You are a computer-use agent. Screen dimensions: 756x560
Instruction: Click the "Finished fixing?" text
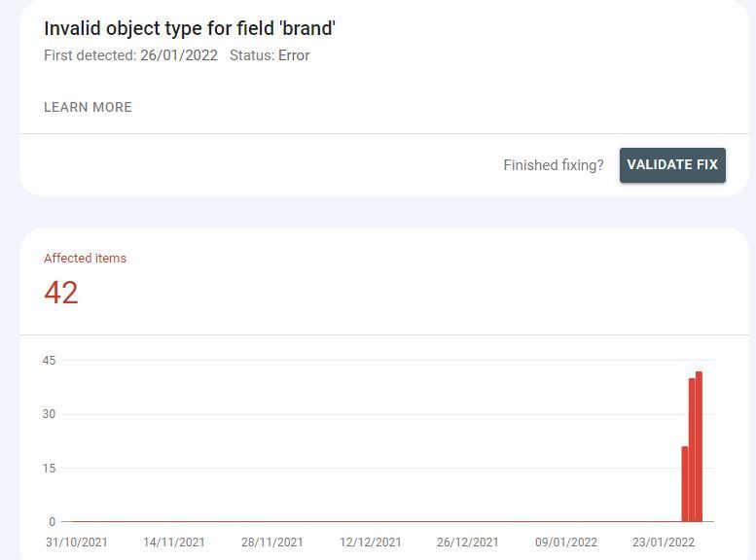[554, 165]
